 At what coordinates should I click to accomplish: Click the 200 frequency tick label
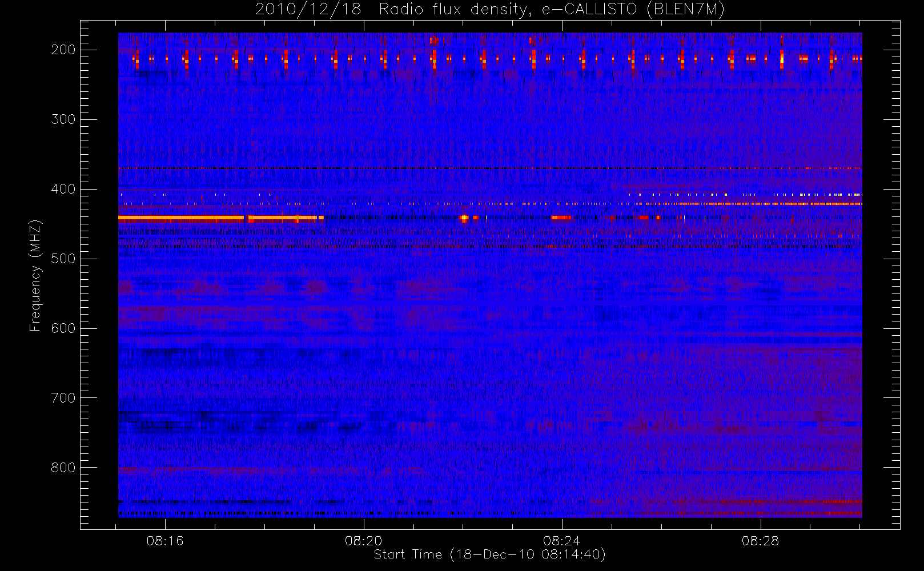pyautogui.click(x=63, y=50)
